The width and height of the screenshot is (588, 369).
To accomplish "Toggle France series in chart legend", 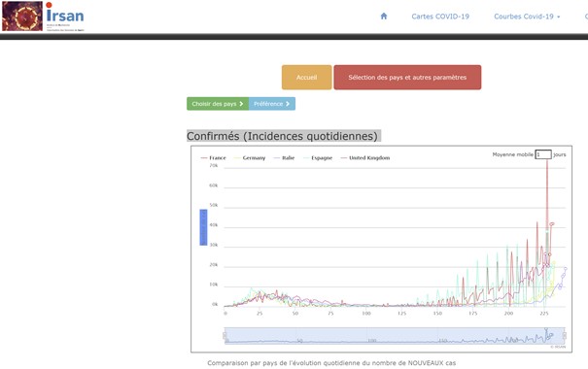I will (214, 157).
